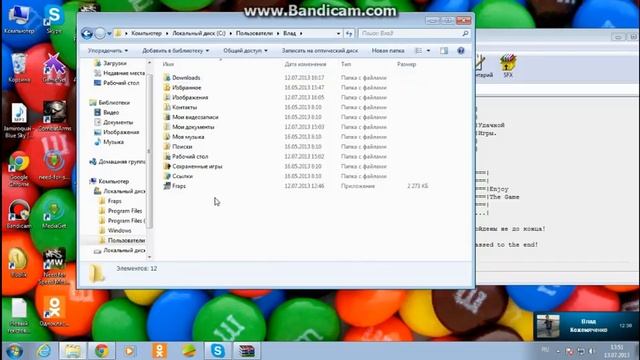
Task: Sort by Дата изменения column header
Action: click(x=305, y=64)
